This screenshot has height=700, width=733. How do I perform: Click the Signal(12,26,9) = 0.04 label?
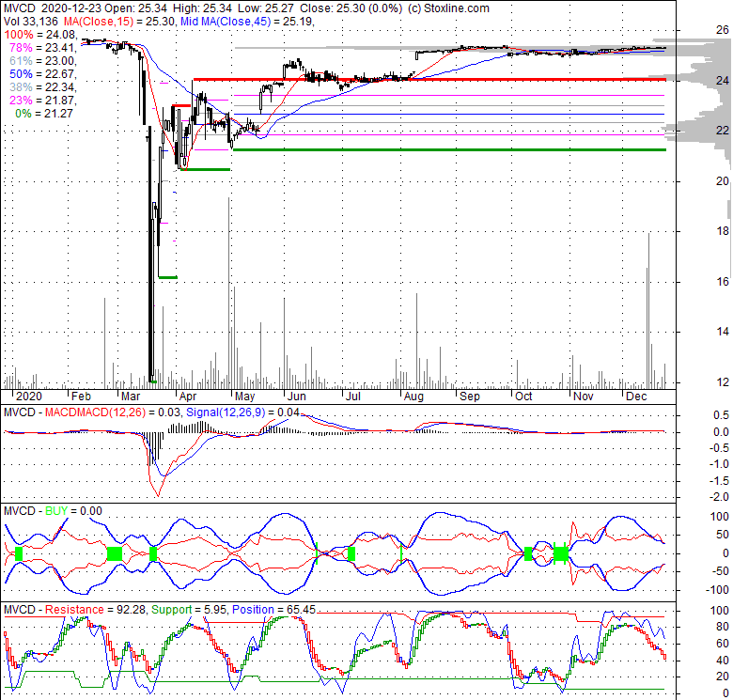click(x=242, y=412)
